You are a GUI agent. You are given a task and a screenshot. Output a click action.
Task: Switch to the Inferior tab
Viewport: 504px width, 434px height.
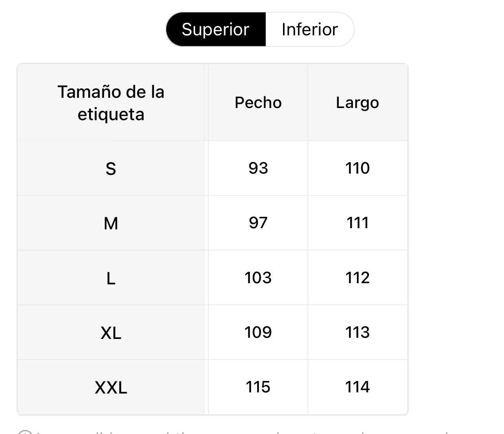pos(310,29)
